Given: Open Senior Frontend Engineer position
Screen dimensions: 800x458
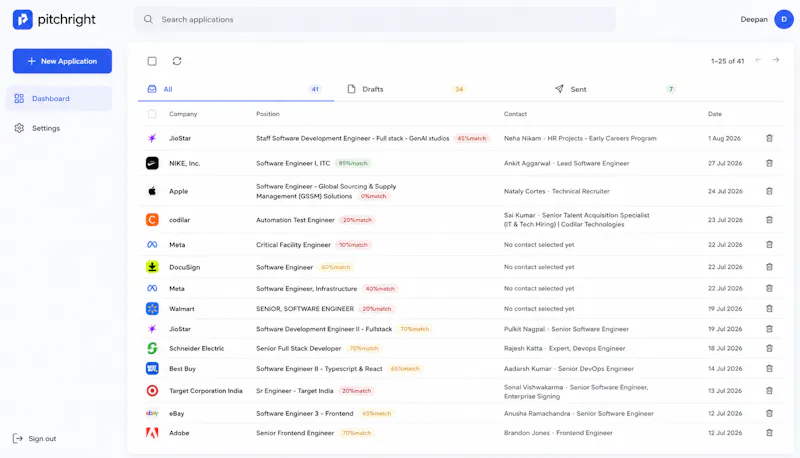Looking at the screenshot, I should pyautogui.click(x=295, y=432).
